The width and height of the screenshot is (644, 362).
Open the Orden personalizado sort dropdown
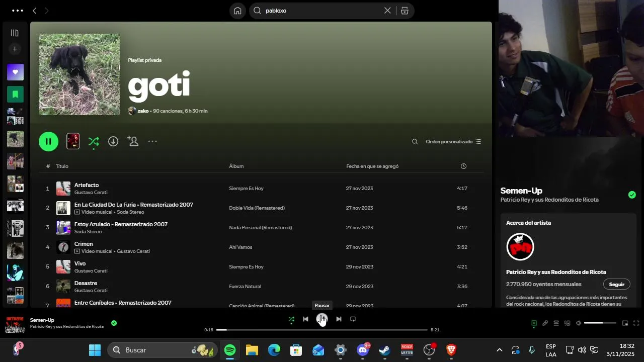(453, 142)
